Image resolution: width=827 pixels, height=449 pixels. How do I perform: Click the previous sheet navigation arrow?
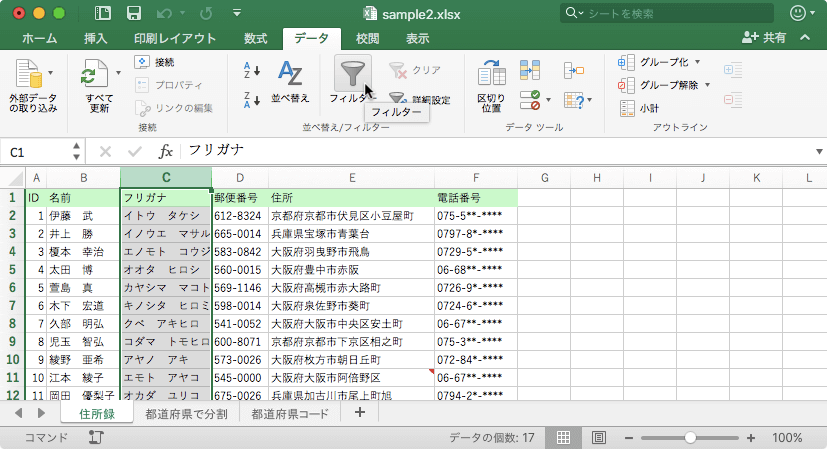tap(19, 413)
